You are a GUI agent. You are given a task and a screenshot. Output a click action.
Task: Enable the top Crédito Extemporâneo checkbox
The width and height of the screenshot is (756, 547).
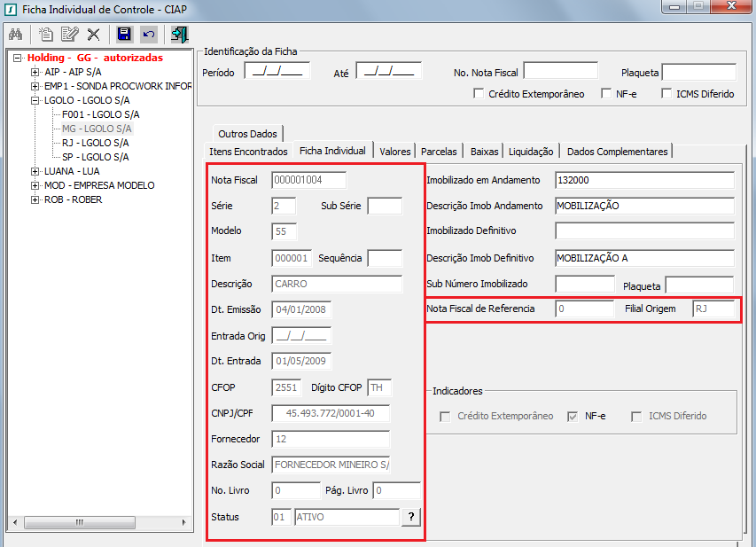tap(479, 93)
